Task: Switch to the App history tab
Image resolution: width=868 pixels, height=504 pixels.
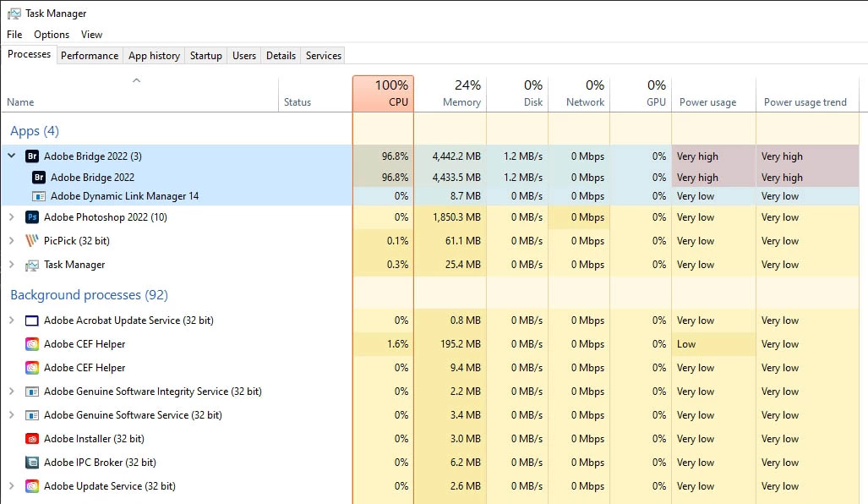Action: (x=155, y=55)
